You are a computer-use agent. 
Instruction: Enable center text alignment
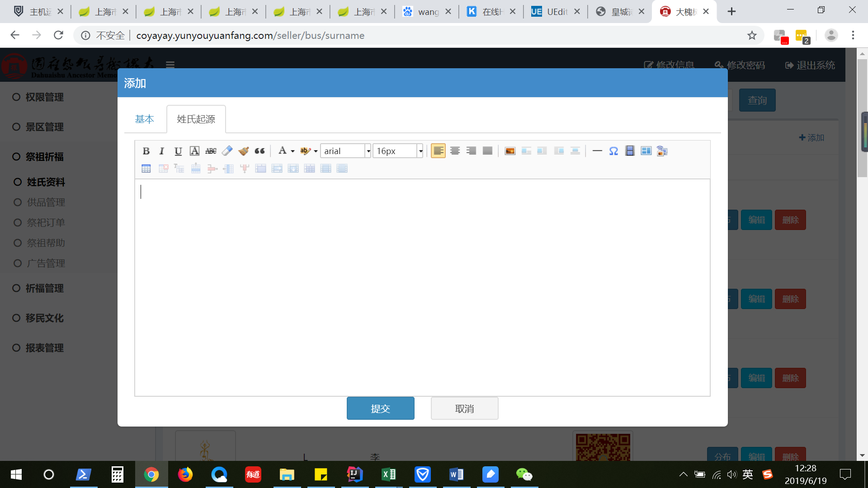click(455, 151)
